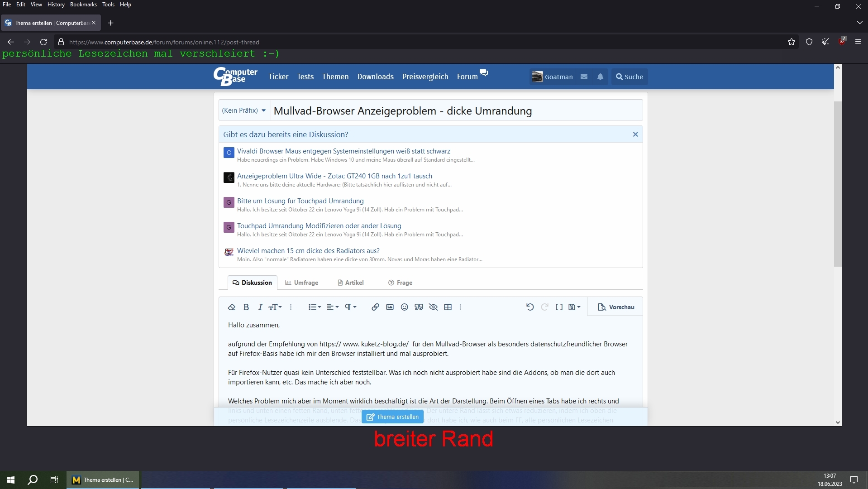Screen dimensions: 868x489
Task: Click the undo icon in editor
Action: [x=530, y=307]
